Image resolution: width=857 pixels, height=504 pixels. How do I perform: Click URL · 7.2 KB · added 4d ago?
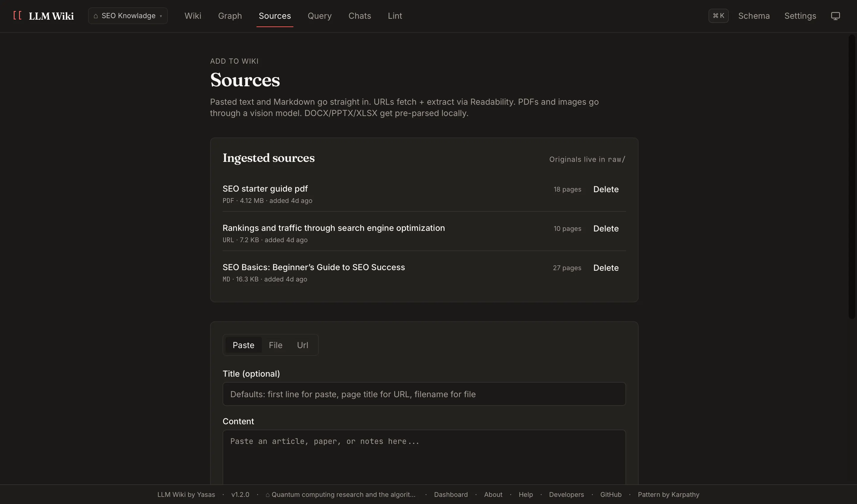pyautogui.click(x=265, y=240)
